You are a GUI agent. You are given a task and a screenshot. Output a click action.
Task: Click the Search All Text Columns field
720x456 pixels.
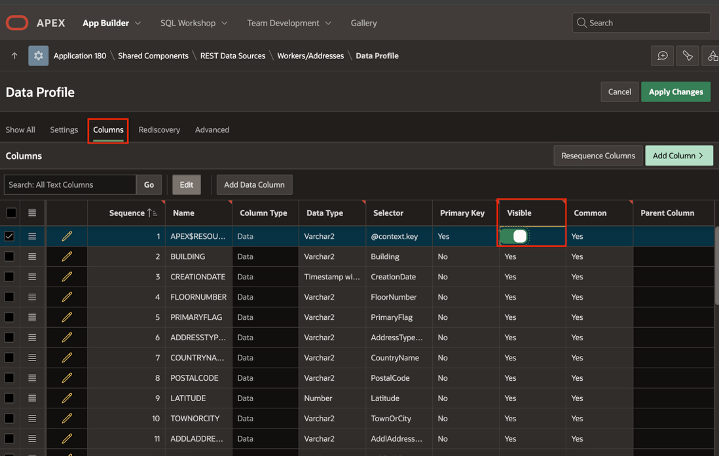coord(68,184)
